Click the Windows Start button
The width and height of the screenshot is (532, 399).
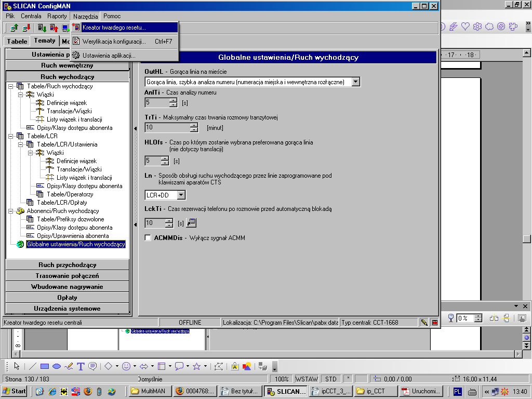(14, 391)
